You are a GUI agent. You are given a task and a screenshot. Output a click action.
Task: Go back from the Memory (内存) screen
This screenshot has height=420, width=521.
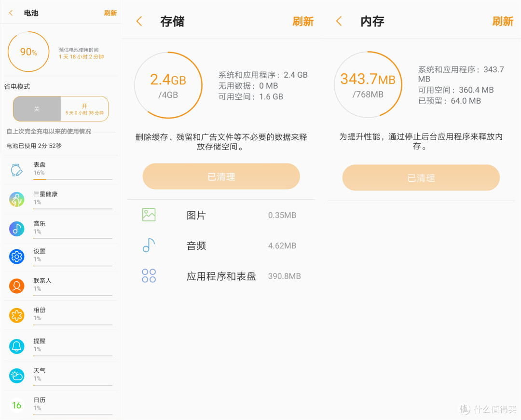[339, 21]
